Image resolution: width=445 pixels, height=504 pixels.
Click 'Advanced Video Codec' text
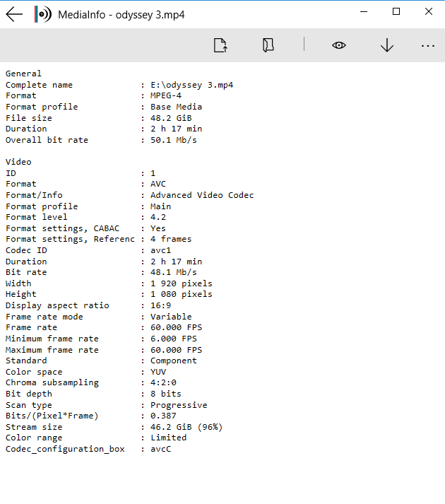(x=202, y=195)
